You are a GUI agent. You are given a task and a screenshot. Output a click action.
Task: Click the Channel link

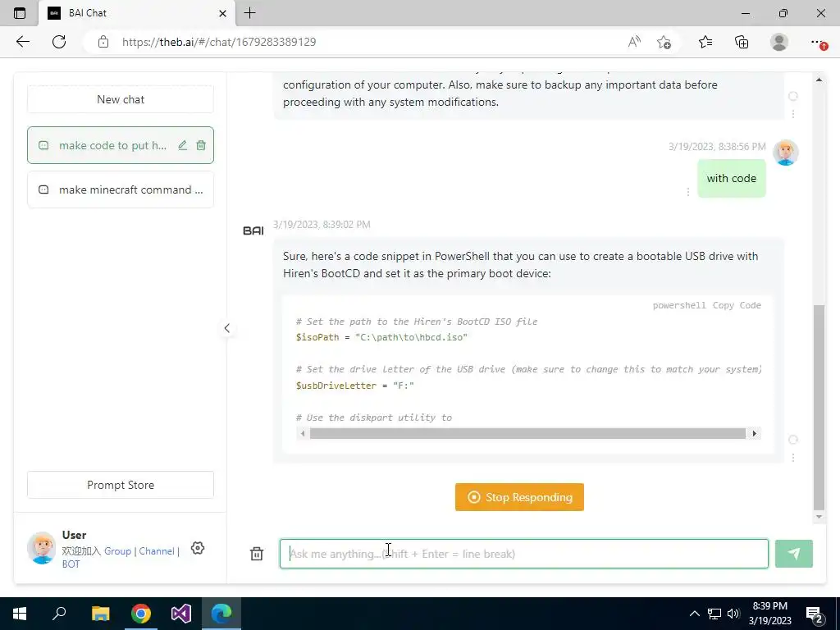pyautogui.click(x=157, y=551)
